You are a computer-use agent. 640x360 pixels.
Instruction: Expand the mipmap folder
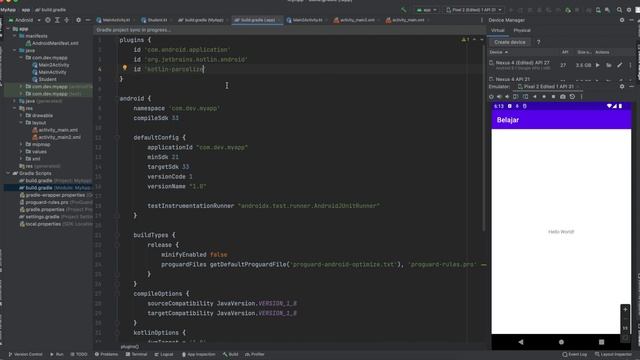[x=21, y=144]
